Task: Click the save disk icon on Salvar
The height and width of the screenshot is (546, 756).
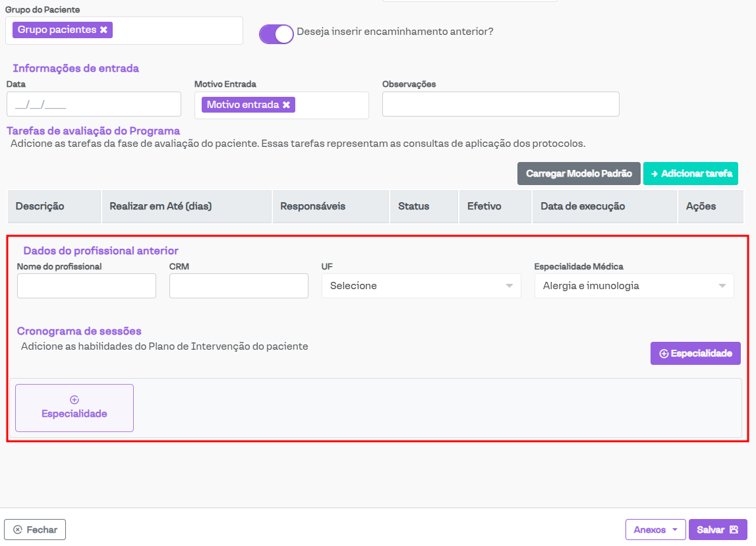Action: 734,530
